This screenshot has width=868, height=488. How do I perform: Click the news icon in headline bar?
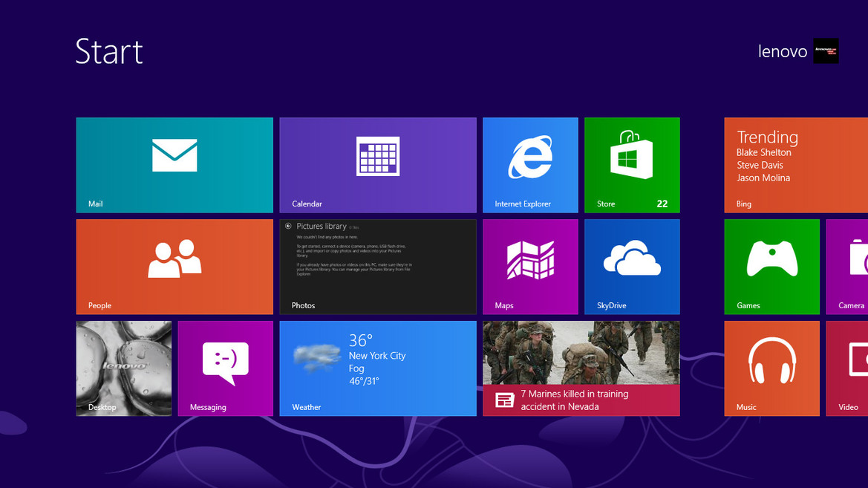(504, 400)
